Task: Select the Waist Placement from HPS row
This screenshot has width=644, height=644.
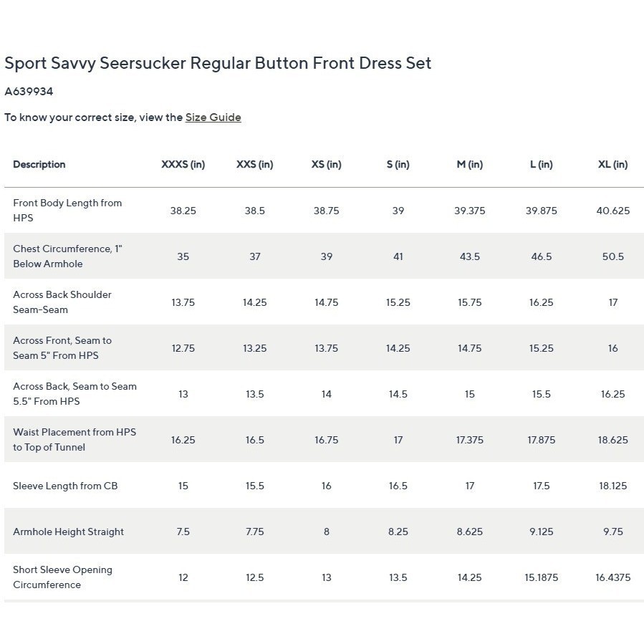Action: tap(324, 439)
